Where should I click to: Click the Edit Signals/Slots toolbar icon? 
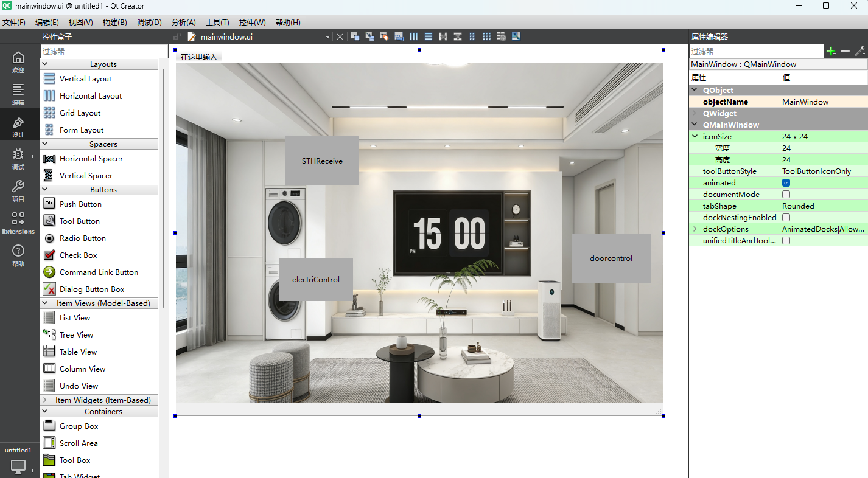pos(369,36)
